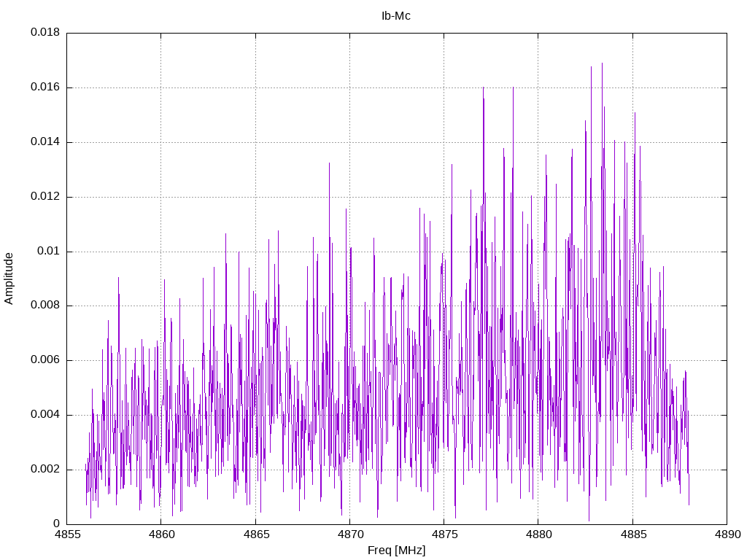Click the 4855 x-axis tick label
This screenshot has width=747, height=560.
(67, 534)
